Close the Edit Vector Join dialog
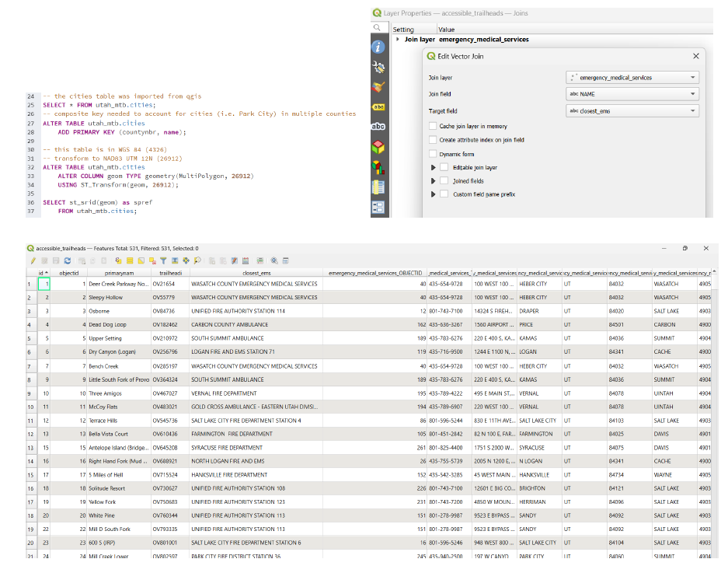The width and height of the screenshot is (728, 573). pyautogui.click(x=695, y=56)
